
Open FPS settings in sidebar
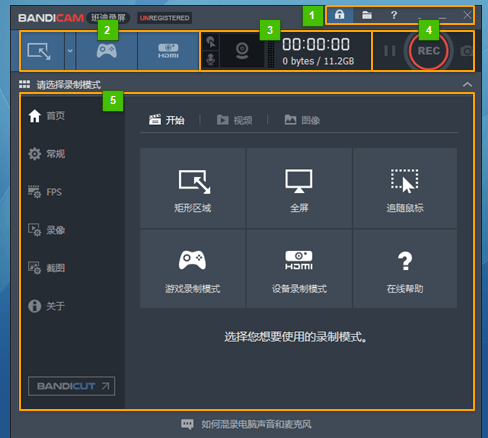pos(45,192)
